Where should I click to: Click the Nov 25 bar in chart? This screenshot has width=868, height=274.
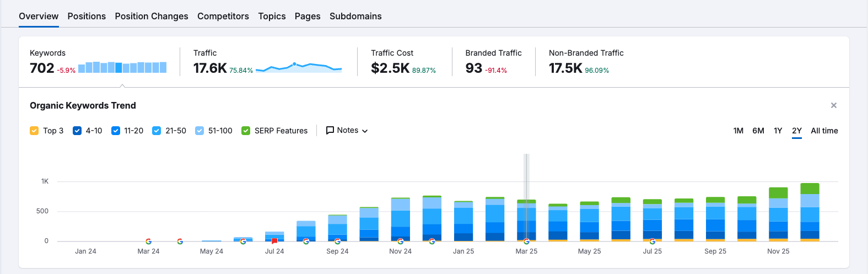tap(778, 215)
